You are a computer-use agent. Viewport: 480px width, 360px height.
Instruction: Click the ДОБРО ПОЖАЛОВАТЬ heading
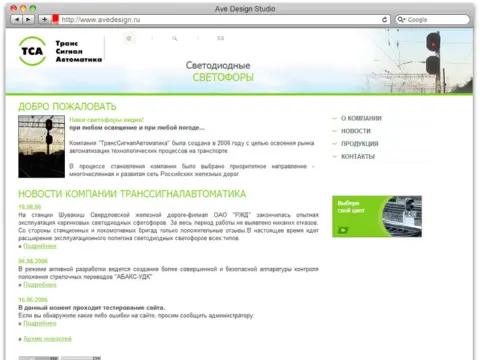(x=67, y=107)
